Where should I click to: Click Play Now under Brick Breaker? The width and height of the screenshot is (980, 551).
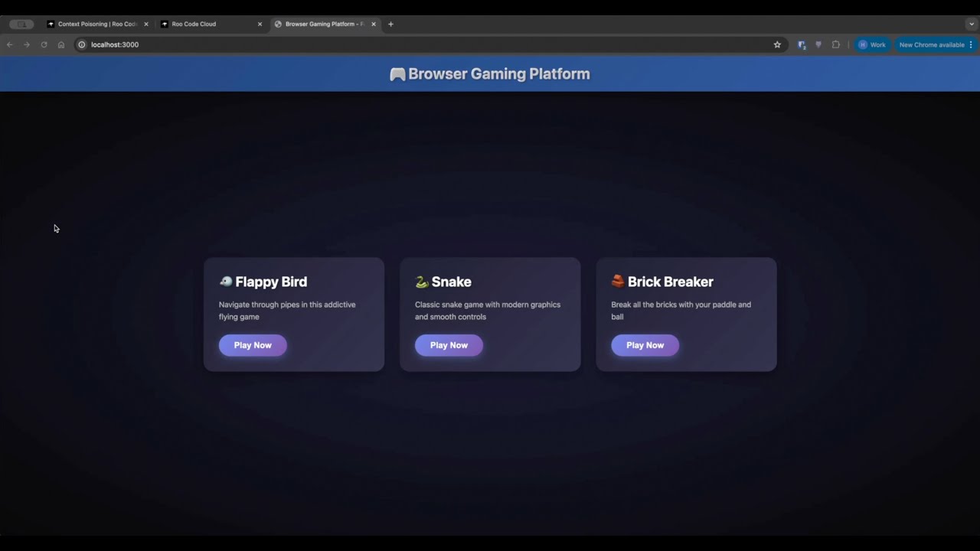coord(645,345)
